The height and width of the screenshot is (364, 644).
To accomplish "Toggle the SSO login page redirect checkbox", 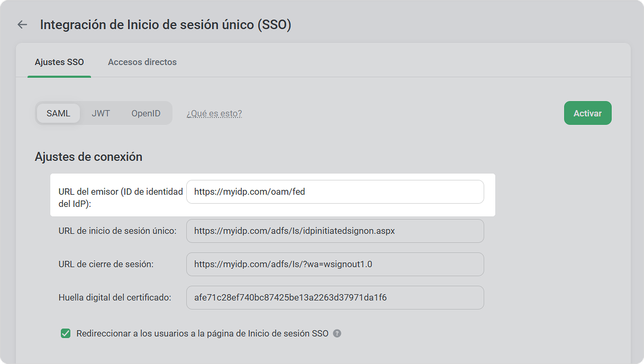I will [66, 333].
